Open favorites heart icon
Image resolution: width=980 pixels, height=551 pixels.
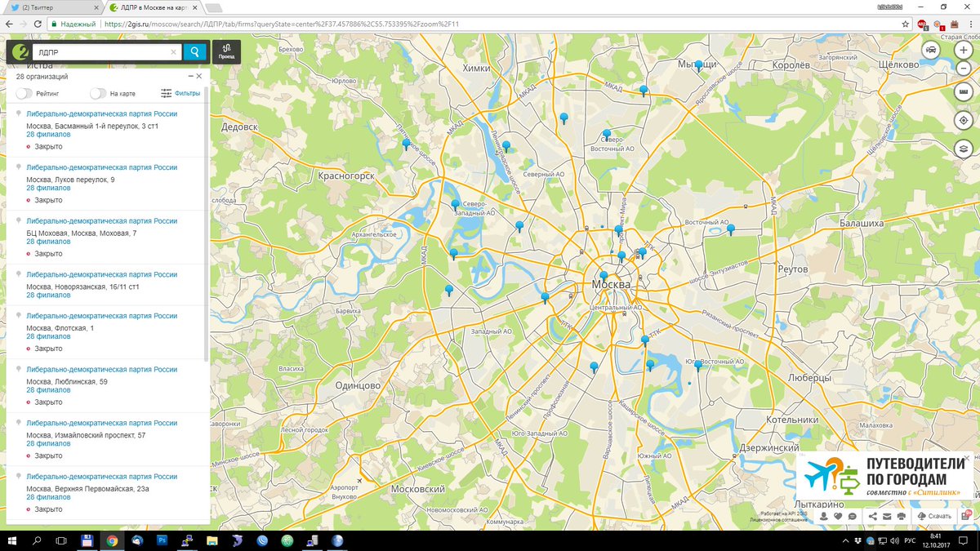838,516
